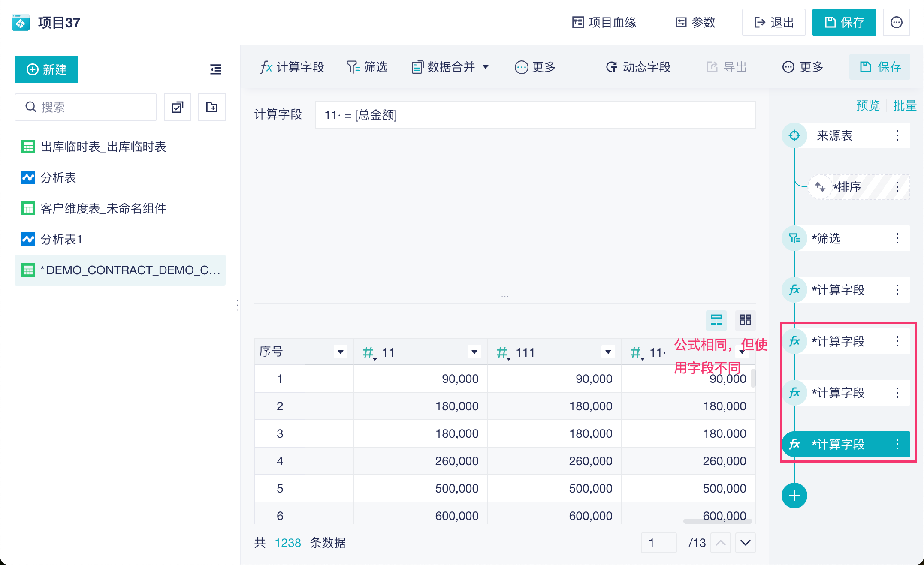The width and height of the screenshot is (924, 565).
Task: Click the 筛选 step funnel icon
Action: pos(794,239)
